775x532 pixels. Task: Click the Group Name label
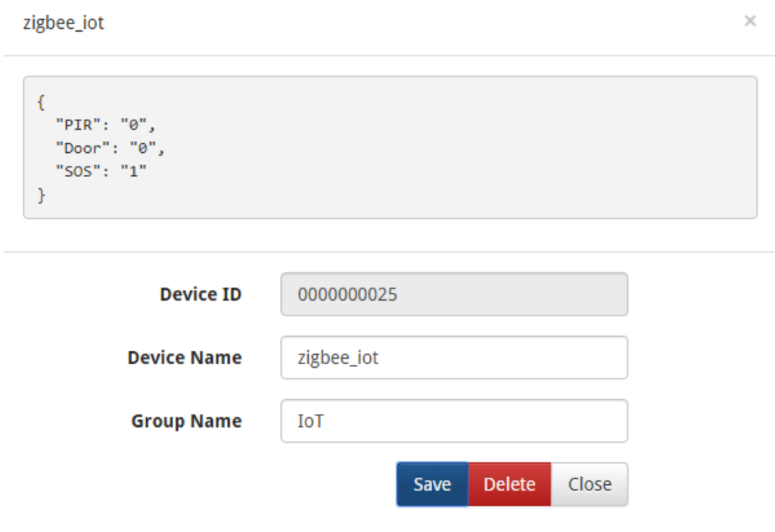click(x=186, y=422)
